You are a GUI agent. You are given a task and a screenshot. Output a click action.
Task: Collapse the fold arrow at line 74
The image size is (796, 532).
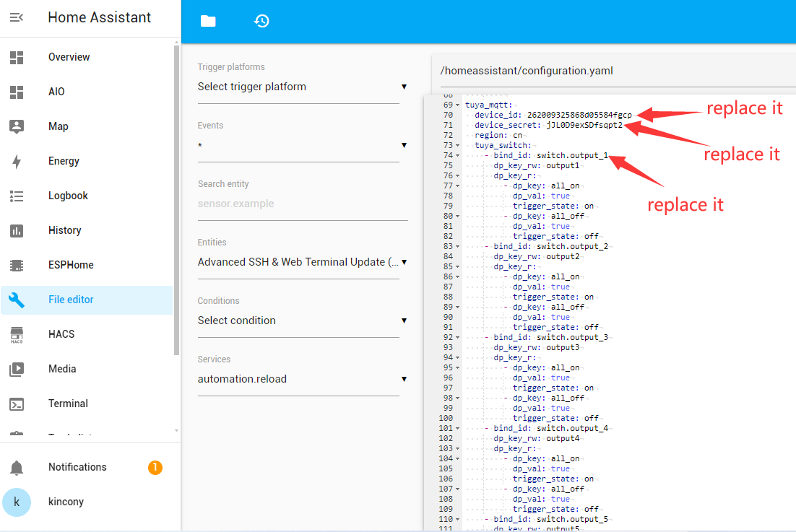[x=457, y=156]
